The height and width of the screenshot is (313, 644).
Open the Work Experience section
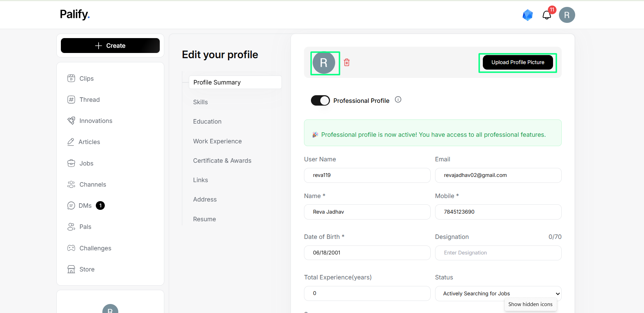[x=218, y=141]
